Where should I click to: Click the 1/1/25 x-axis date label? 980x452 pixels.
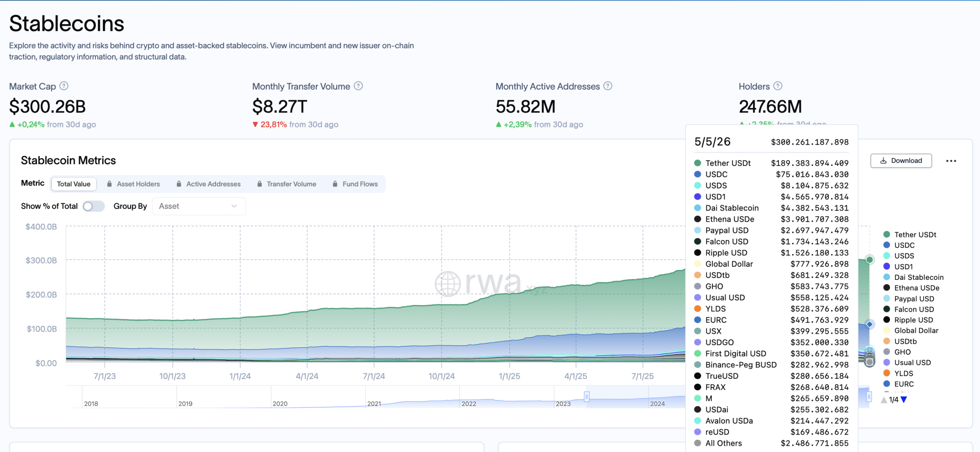pos(509,376)
